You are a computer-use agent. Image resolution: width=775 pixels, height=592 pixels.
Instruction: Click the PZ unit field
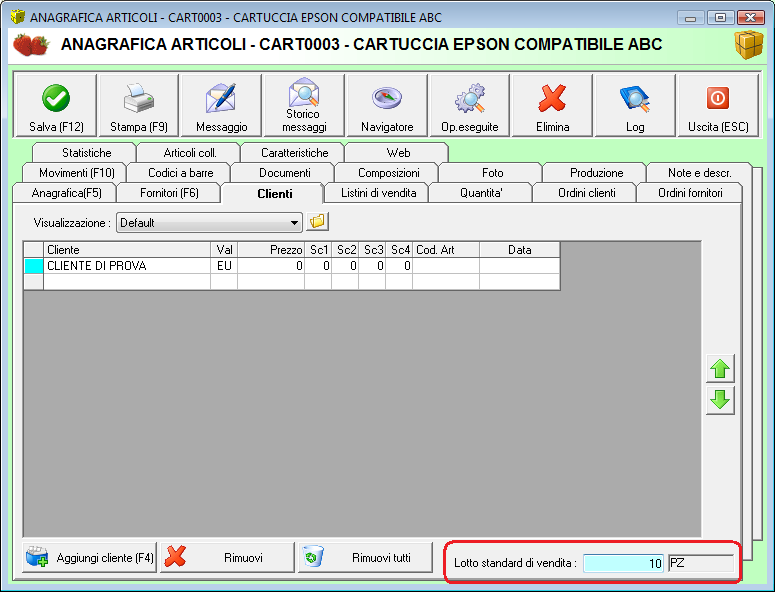[x=701, y=563]
